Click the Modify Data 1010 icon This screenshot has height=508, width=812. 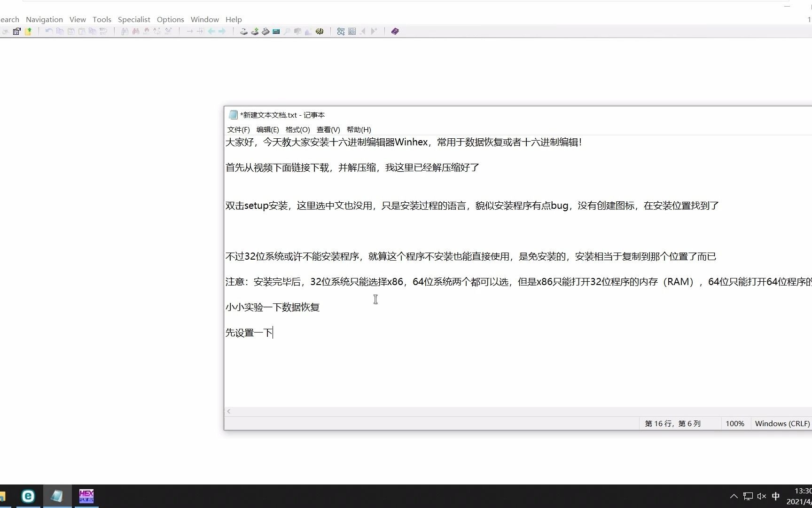103,32
